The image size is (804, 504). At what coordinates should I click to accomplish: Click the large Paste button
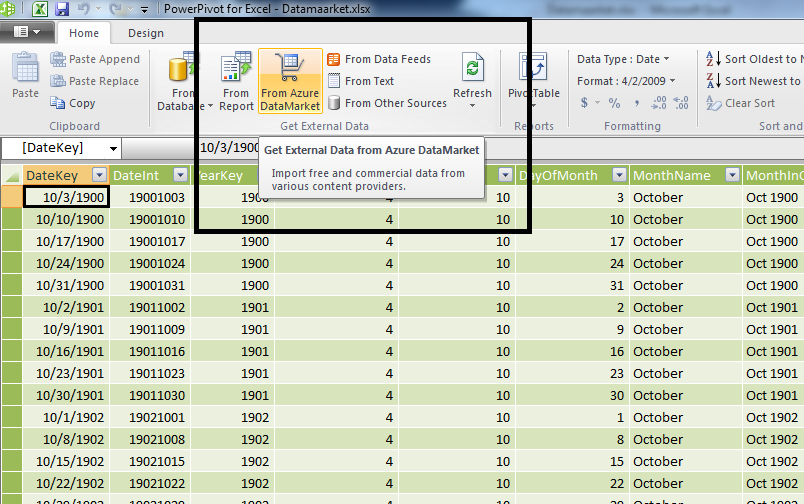(x=25, y=75)
